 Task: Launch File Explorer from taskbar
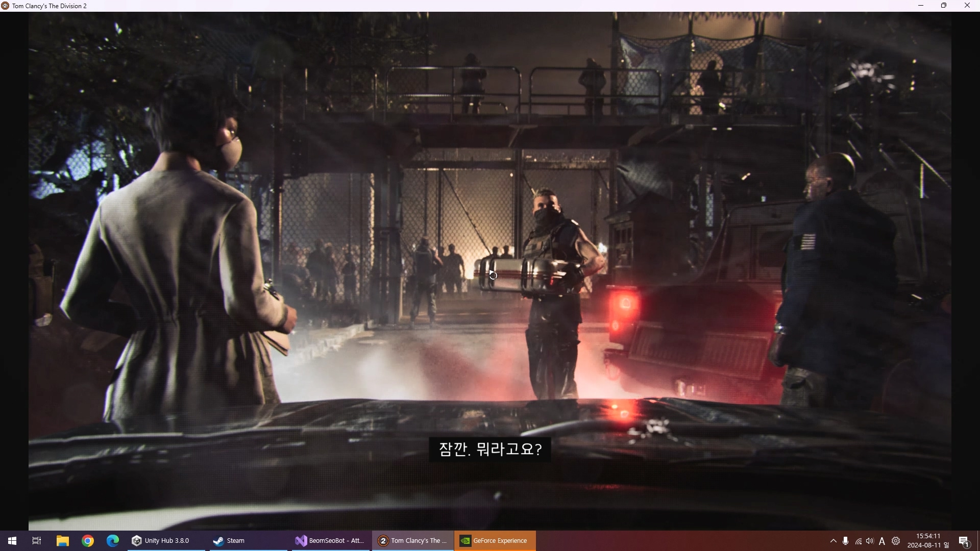[x=62, y=541]
